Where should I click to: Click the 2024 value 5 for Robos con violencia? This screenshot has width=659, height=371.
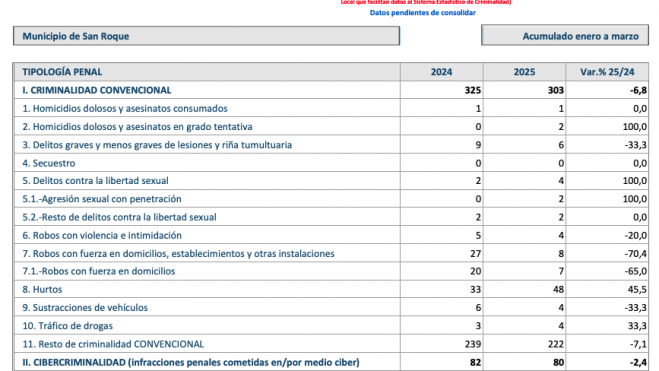pos(478,235)
